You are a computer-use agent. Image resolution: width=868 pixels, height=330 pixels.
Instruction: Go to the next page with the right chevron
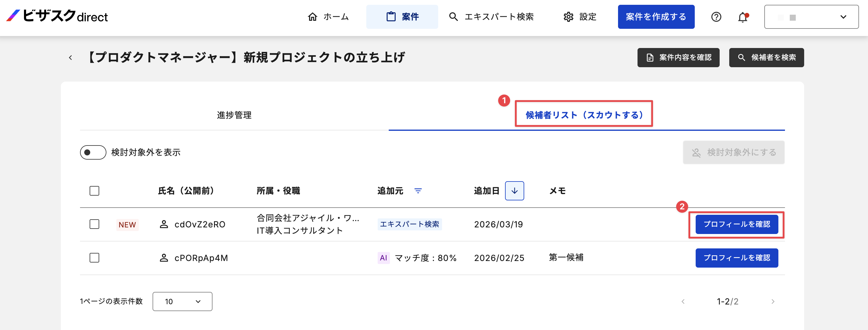click(x=773, y=301)
